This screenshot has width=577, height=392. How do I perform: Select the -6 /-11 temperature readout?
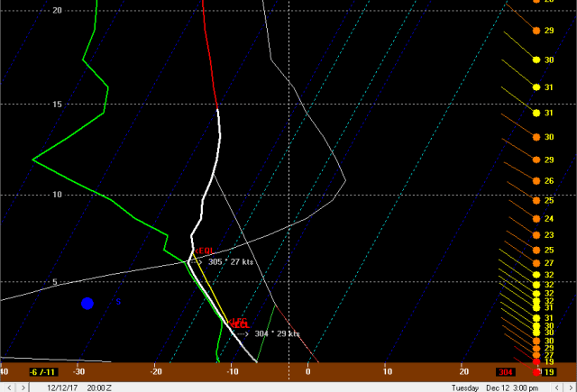(43, 372)
